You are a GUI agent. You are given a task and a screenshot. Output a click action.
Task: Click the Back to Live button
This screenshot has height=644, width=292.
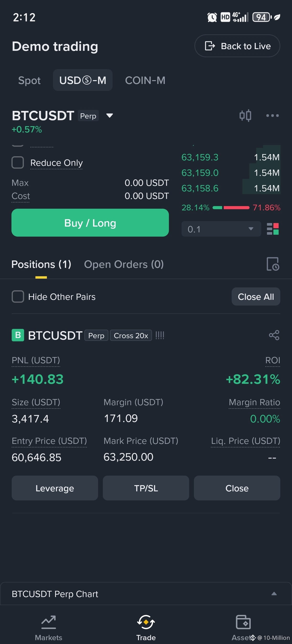click(x=237, y=46)
